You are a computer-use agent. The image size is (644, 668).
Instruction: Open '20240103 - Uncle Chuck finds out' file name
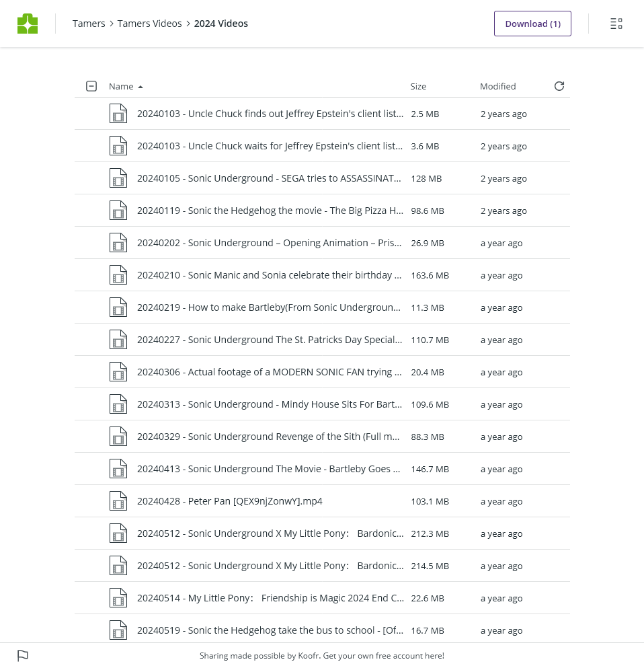(270, 114)
